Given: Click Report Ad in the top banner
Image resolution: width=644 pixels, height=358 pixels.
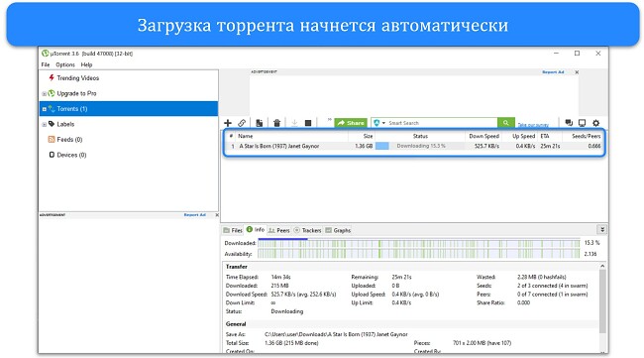Looking at the screenshot, I should 553,72.
